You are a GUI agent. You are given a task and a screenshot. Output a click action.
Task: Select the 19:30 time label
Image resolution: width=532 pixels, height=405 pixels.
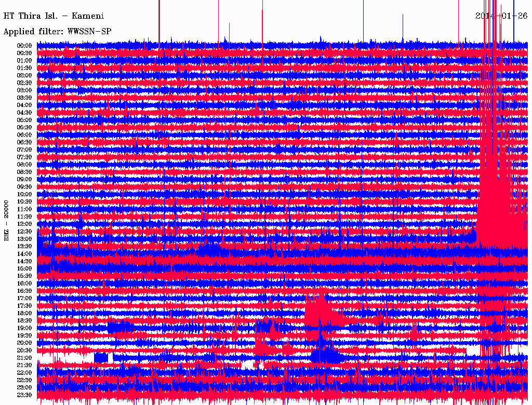(24, 335)
